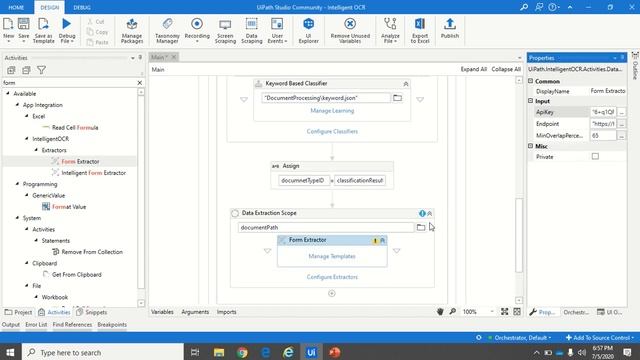This screenshot has height=360, width=640.
Task: Open the Activities filter funnel
Action: (x=41, y=70)
